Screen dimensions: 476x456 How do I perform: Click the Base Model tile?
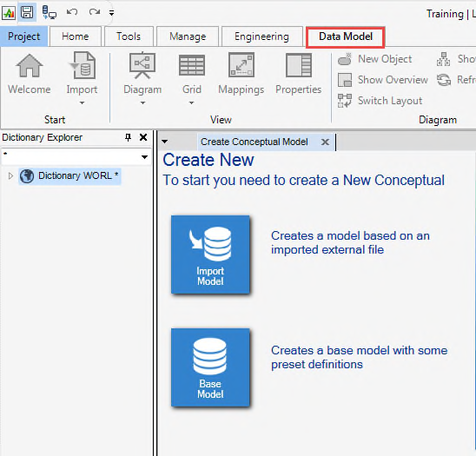[210, 367]
